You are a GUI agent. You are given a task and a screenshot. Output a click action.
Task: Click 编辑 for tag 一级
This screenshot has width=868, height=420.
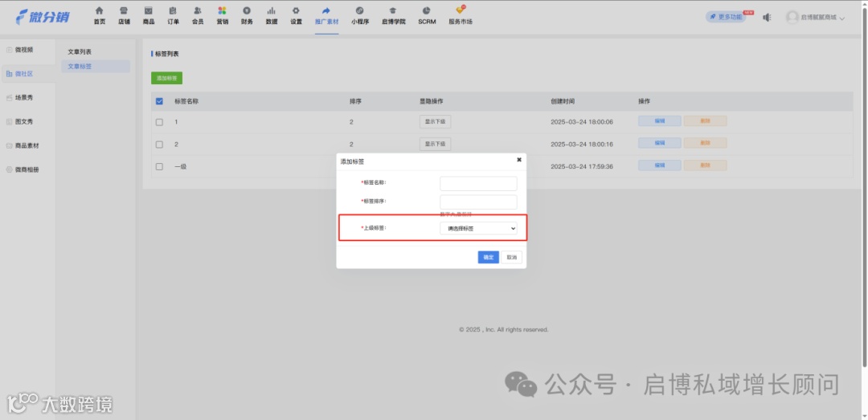pyautogui.click(x=659, y=165)
